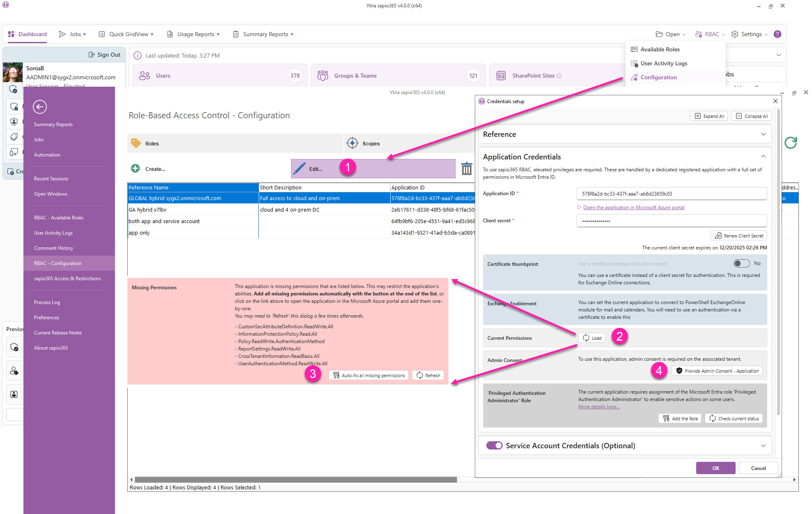Click the Application ID input field
The width and height of the screenshot is (812, 514).
(x=671, y=194)
